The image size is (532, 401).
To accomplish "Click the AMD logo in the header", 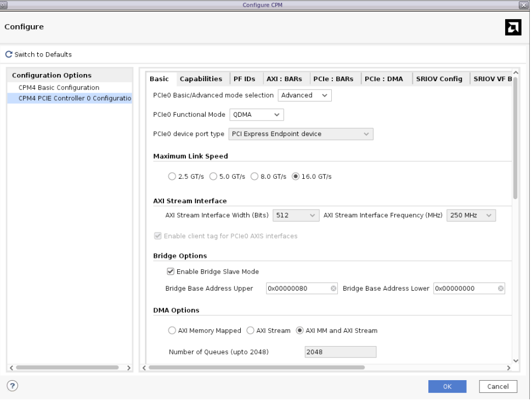I will pyautogui.click(x=513, y=26).
